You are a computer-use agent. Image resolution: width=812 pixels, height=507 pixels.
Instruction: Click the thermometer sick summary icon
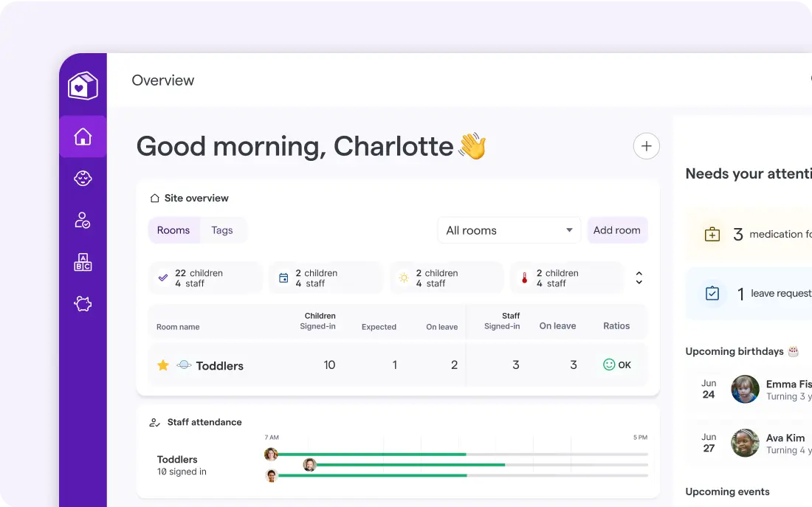point(524,278)
